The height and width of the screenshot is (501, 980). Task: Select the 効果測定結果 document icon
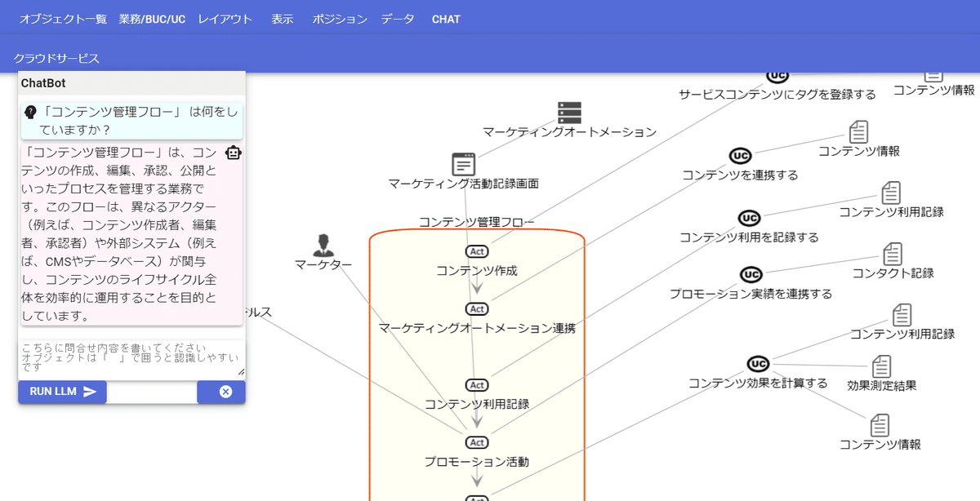(881, 366)
